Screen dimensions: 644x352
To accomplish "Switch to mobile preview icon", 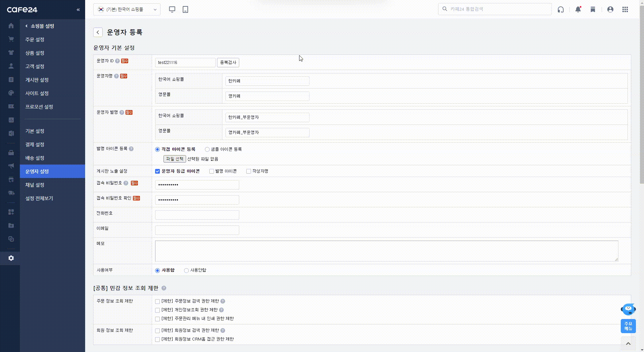I will (185, 9).
